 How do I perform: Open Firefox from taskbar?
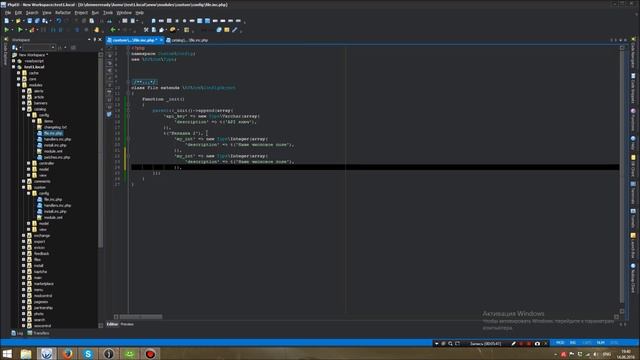pyautogui.click(x=67, y=354)
